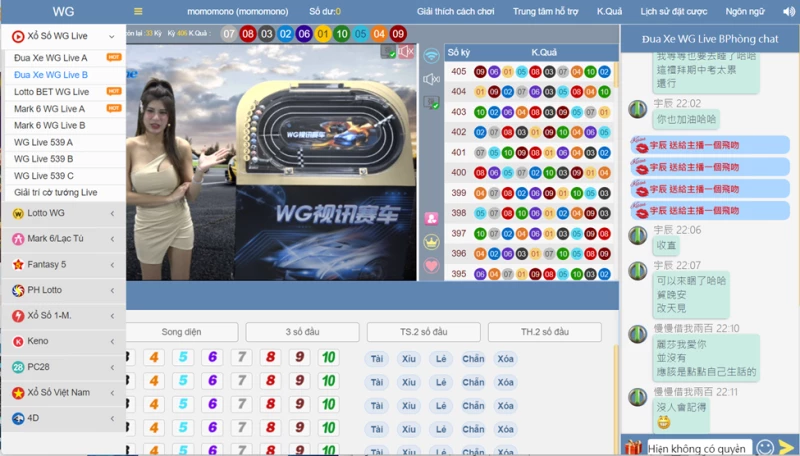Click 宇辰 avatar at 22:02 message

point(638,109)
